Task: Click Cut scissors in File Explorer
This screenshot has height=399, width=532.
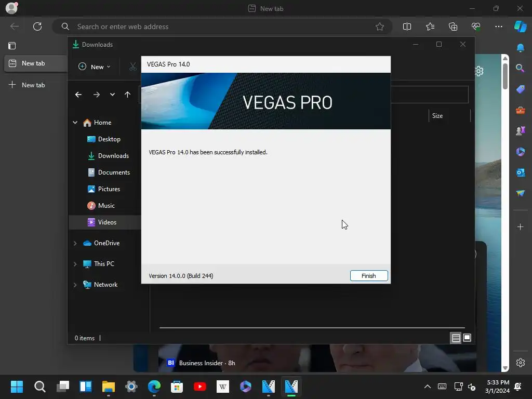Action: coord(132,67)
